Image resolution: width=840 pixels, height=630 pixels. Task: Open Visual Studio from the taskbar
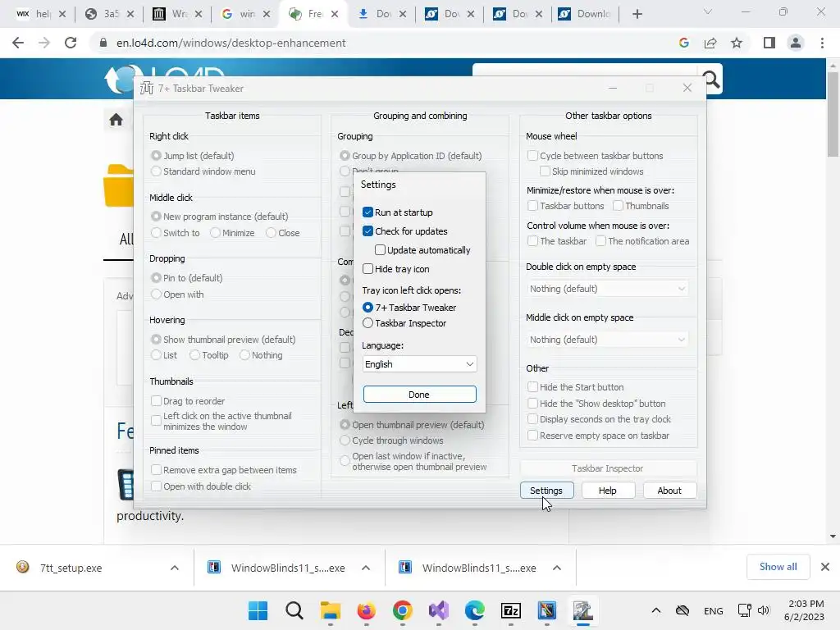pyautogui.click(x=439, y=610)
